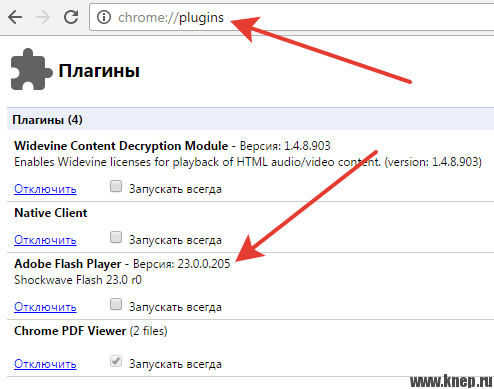Disable the Widevine Content Decryption Module plugin
Viewport: 494px width, 389px height.
click(45, 189)
